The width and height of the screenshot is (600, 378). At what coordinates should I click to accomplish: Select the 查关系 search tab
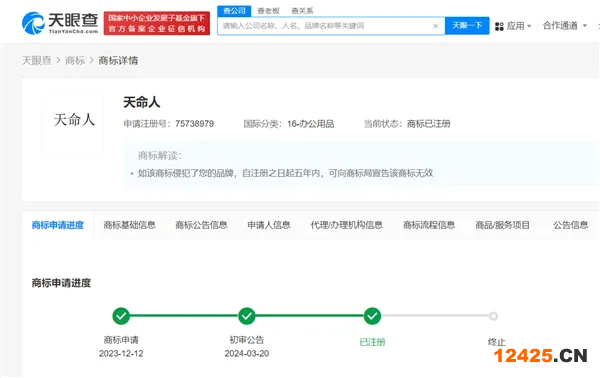tap(302, 11)
